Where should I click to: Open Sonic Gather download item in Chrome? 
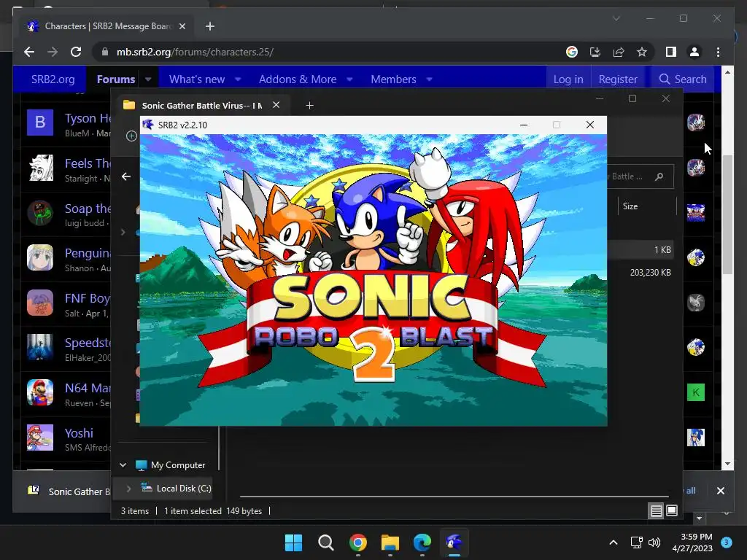(x=69, y=491)
